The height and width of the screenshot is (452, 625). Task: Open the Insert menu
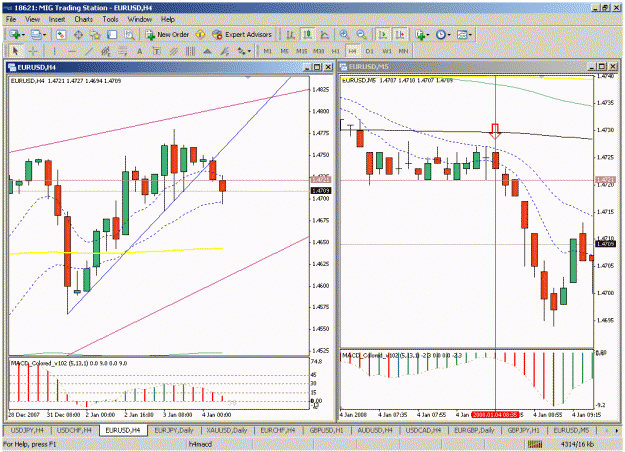(x=57, y=19)
